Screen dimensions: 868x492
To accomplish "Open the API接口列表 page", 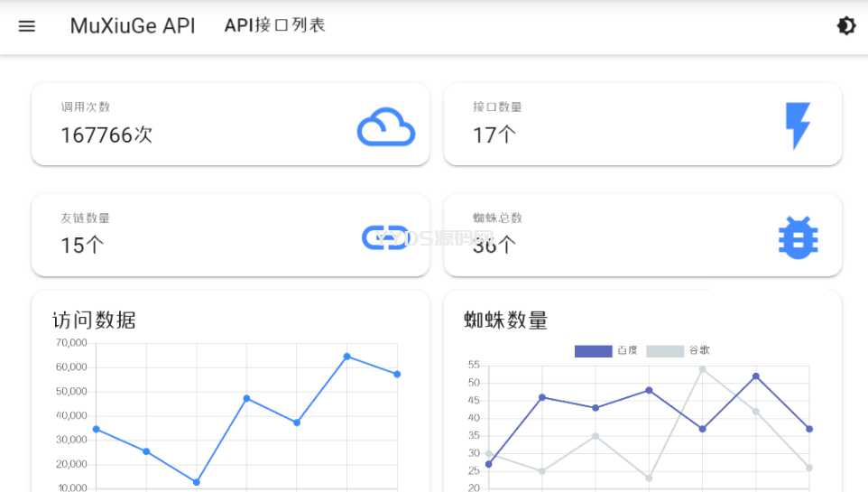I will pos(274,26).
